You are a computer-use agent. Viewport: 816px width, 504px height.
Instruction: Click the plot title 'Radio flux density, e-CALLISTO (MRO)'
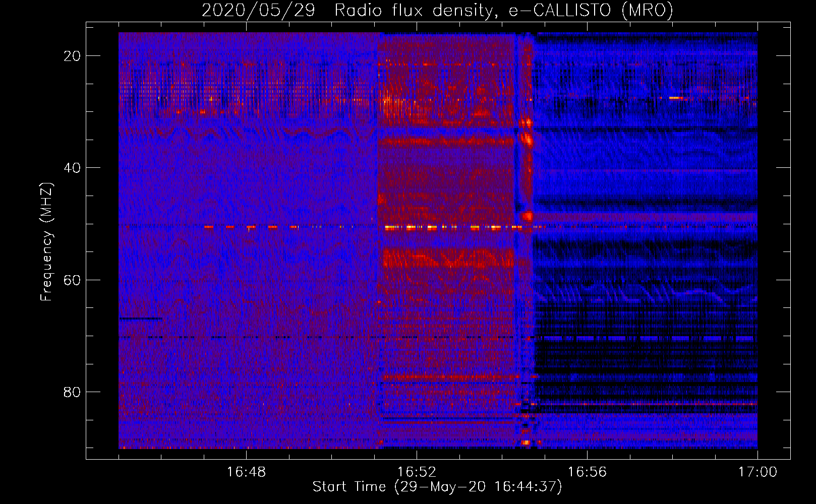point(504,10)
